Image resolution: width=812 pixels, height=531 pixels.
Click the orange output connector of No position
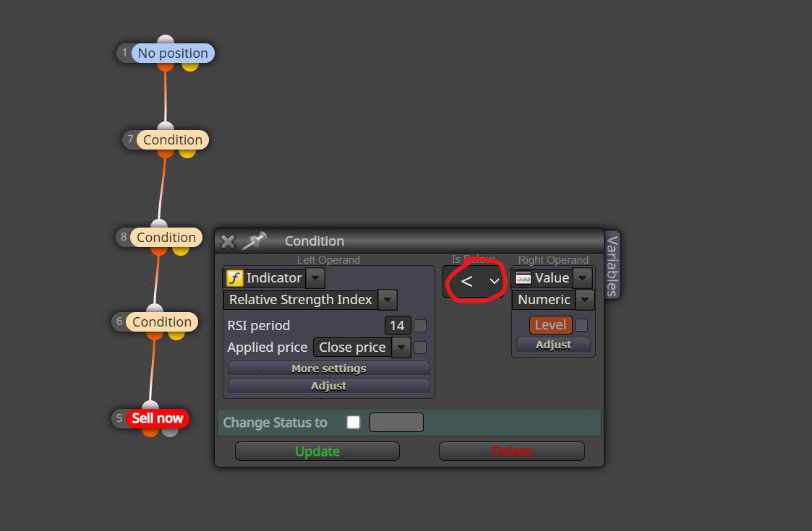coord(165,66)
